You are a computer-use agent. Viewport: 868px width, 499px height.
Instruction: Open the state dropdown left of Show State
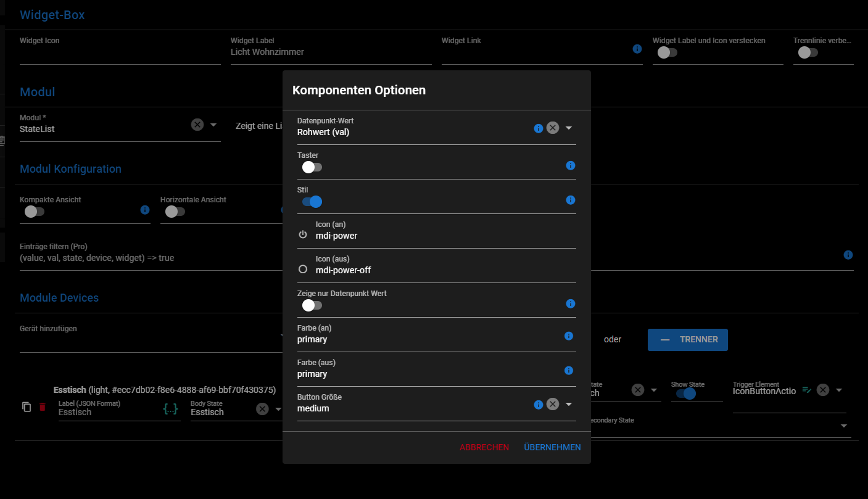coord(654,390)
